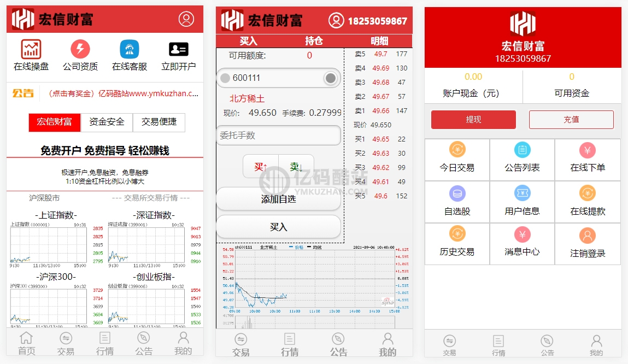Click 行情 icon in first screen bottom nav

point(105,338)
